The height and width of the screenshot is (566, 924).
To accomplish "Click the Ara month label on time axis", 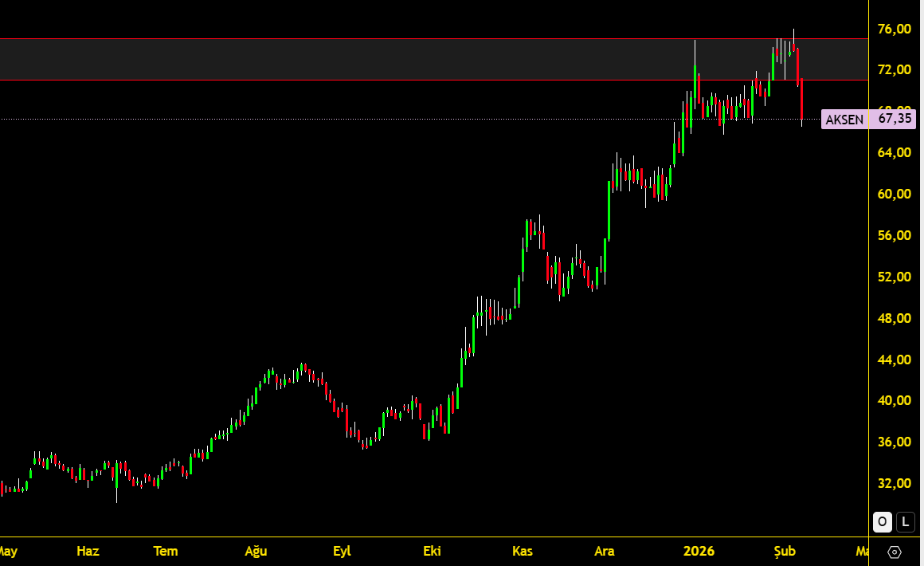I will pos(604,552).
